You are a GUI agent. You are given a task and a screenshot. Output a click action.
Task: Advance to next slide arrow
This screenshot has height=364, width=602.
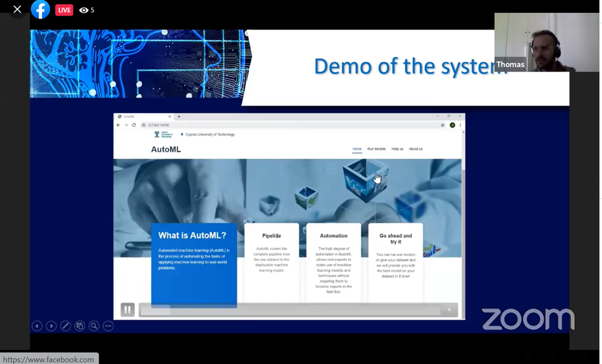tap(51, 326)
